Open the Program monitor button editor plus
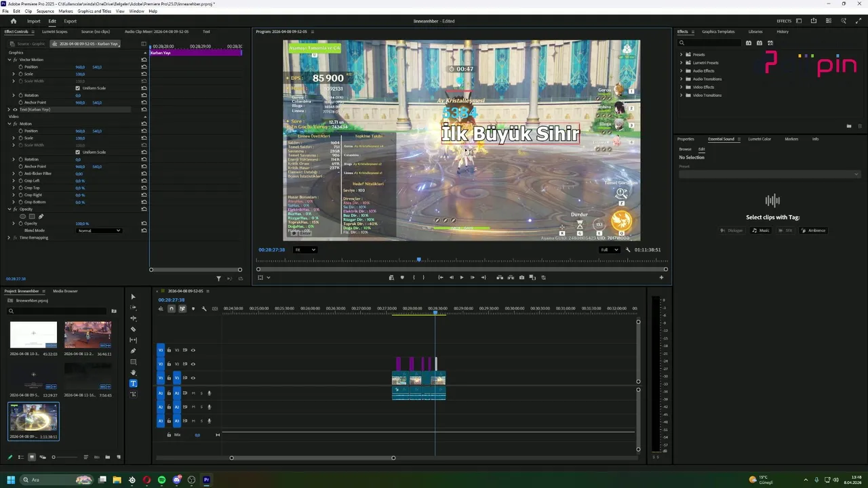This screenshot has width=868, height=488. (x=661, y=277)
